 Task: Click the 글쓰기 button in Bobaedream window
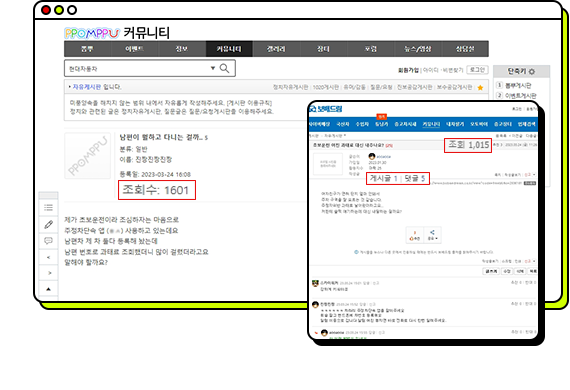[x=491, y=271]
